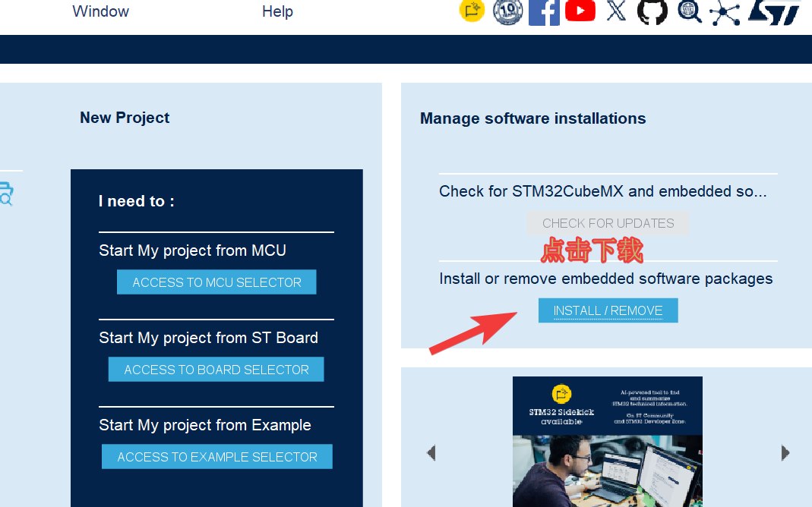Select 'Start My project from ST Board' text
The width and height of the screenshot is (812, 507).
click(209, 338)
